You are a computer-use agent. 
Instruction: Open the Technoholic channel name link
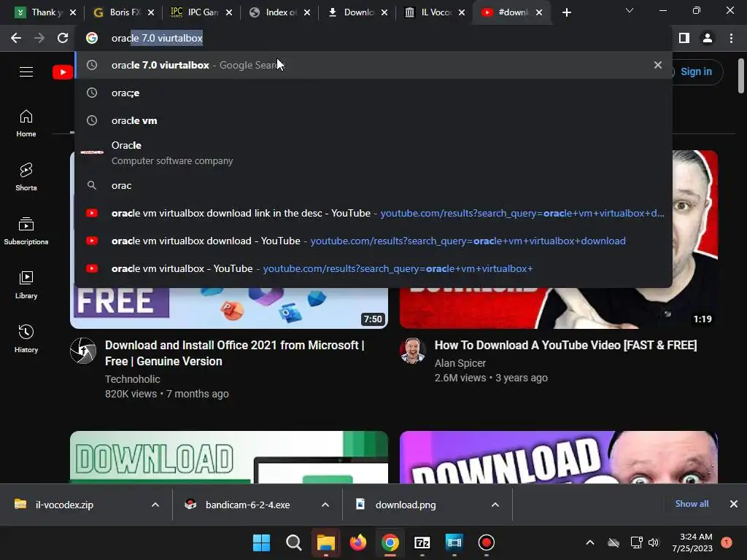[x=133, y=379]
